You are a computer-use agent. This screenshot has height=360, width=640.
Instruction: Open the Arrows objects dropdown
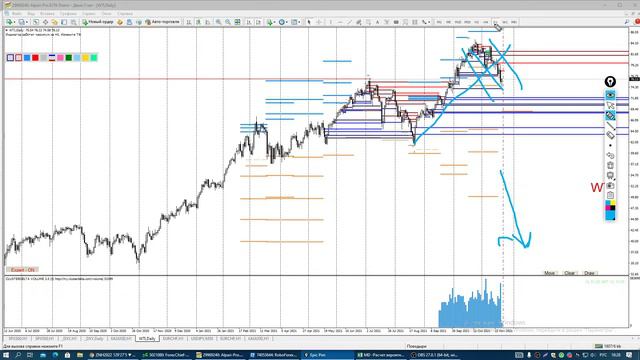click(426, 22)
